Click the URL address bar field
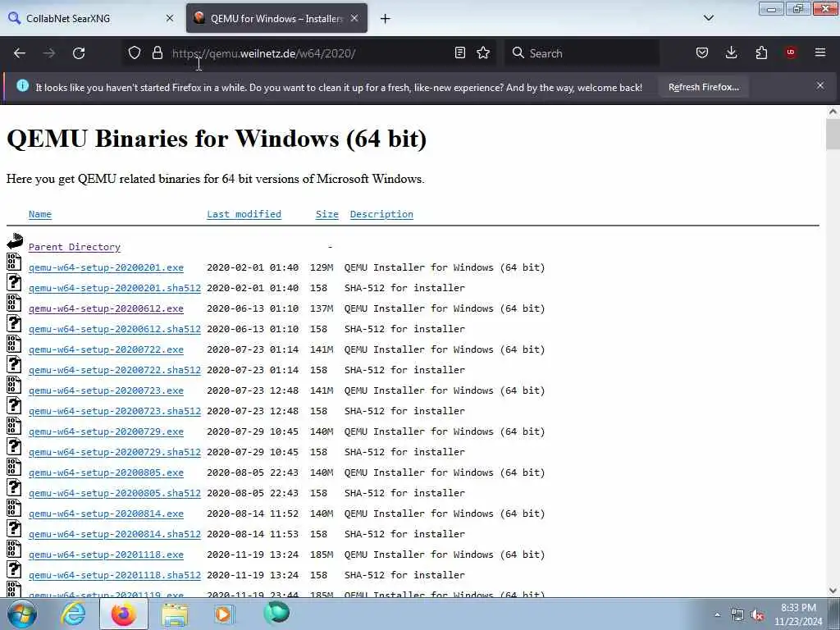The height and width of the screenshot is (630, 840). pos(308,53)
